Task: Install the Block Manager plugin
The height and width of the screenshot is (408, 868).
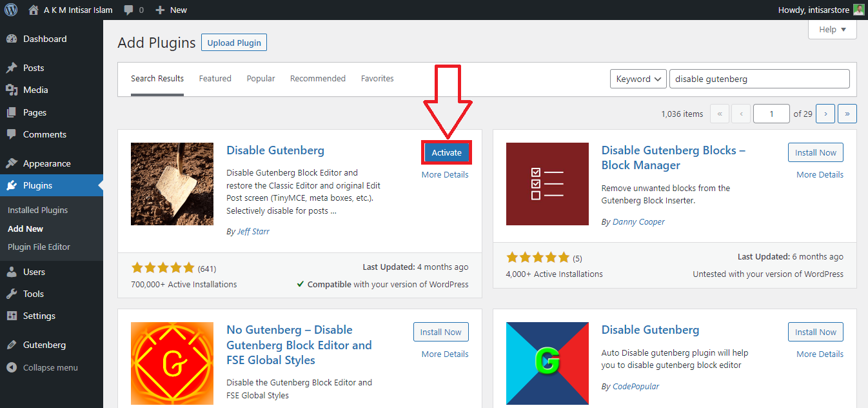Action: coord(815,152)
